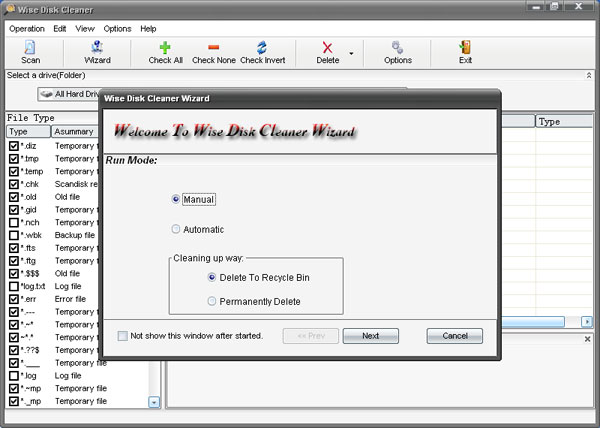
Task: Click the << Prev wizard button
Action: click(x=311, y=336)
